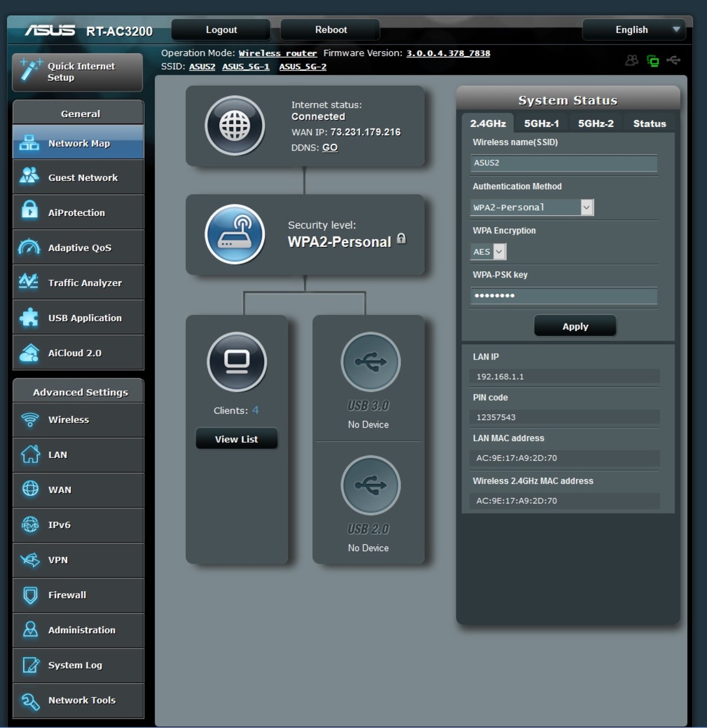Click the ASUS_5G-1 SSID link
Screen dimensions: 707x728
[x=246, y=67]
